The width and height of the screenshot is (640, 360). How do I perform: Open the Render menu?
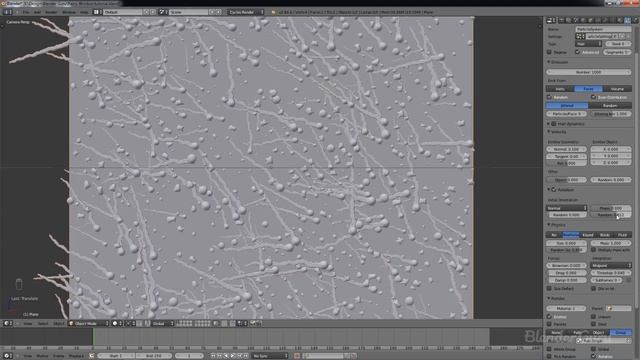[51, 12]
